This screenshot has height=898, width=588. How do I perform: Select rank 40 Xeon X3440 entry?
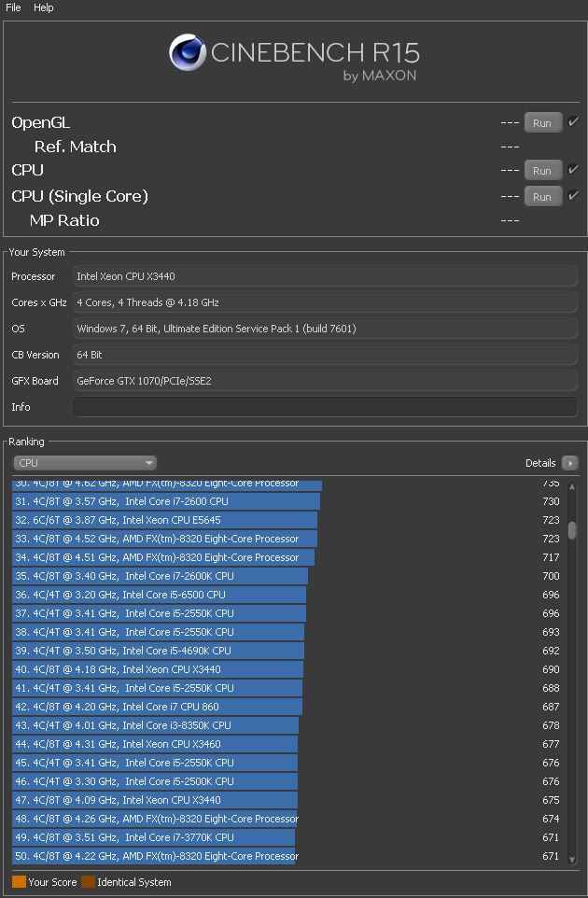tap(159, 669)
